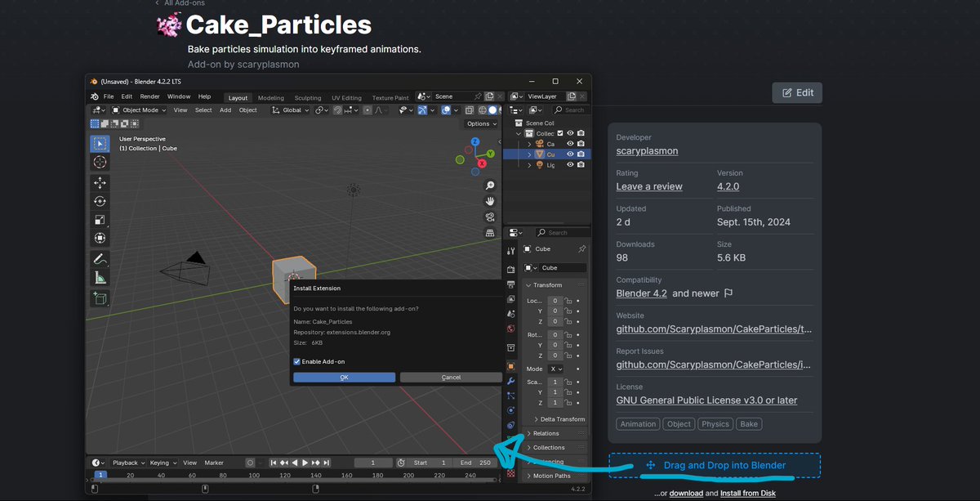Hide the Ca camera row with eye icon
Image resolution: width=980 pixels, height=501 pixels.
pos(570,144)
